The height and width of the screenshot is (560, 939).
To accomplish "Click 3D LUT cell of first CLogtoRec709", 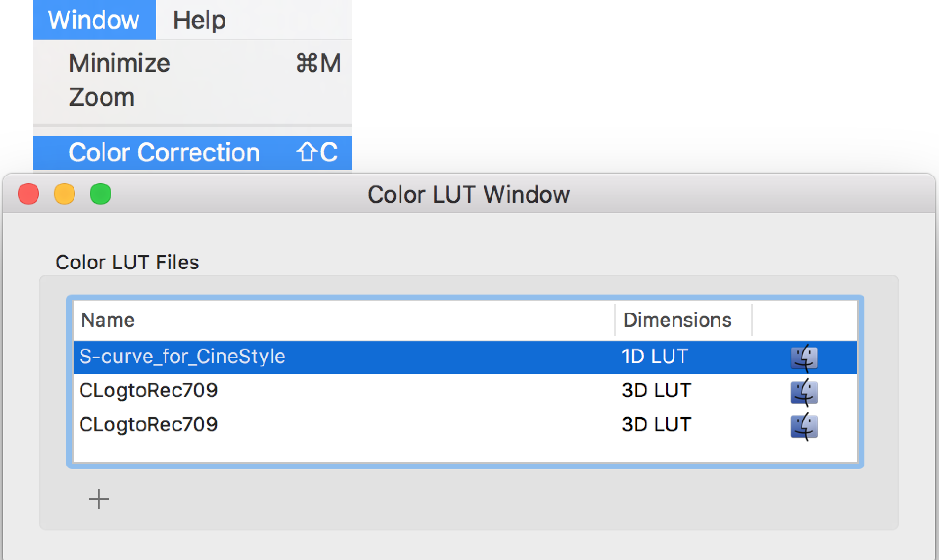I will [656, 390].
